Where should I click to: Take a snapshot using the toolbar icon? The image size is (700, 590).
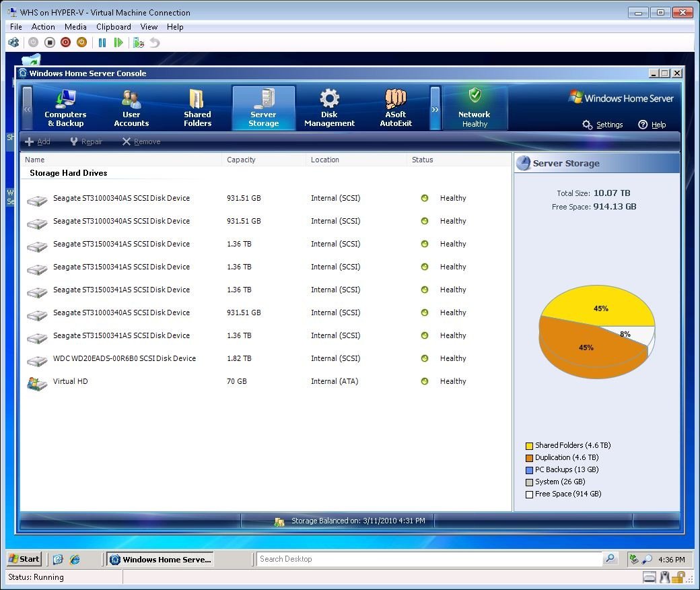pos(139,42)
